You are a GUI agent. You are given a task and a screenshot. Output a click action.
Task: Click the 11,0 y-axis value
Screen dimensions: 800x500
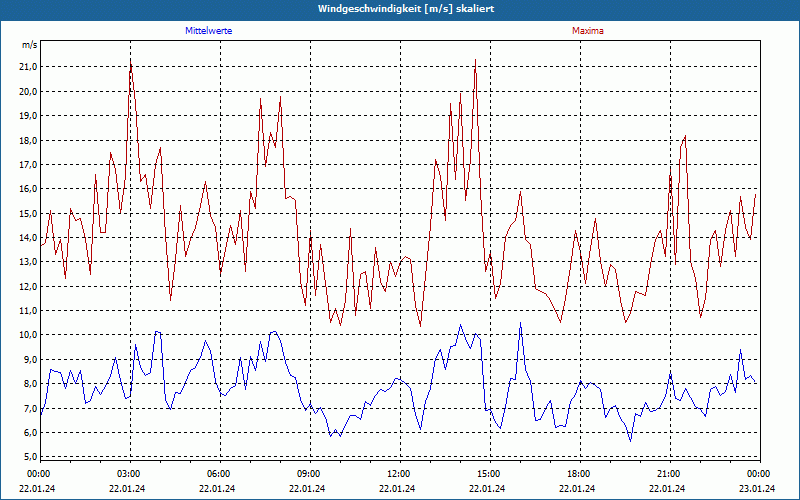(29, 310)
